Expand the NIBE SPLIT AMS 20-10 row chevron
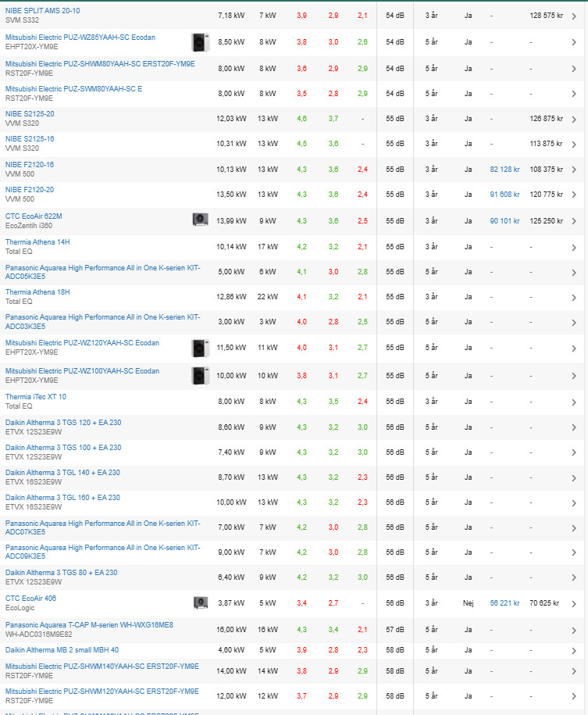Viewport: 588px width, 715px height. tap(573, 16)
